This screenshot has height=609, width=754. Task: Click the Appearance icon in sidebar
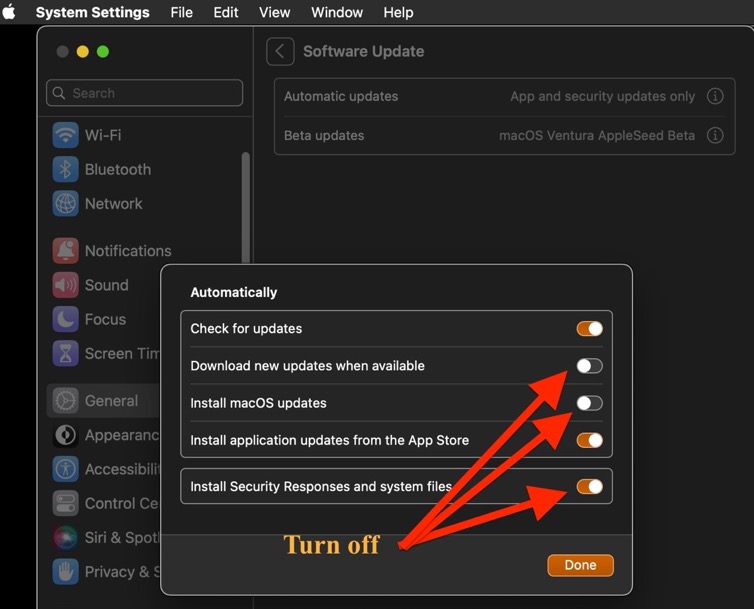pos(65,435)
